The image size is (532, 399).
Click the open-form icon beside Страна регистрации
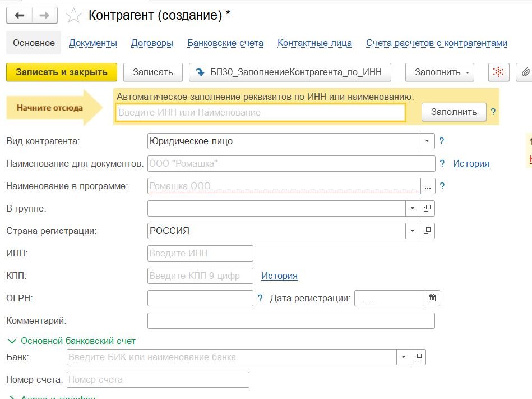[427, 231]
